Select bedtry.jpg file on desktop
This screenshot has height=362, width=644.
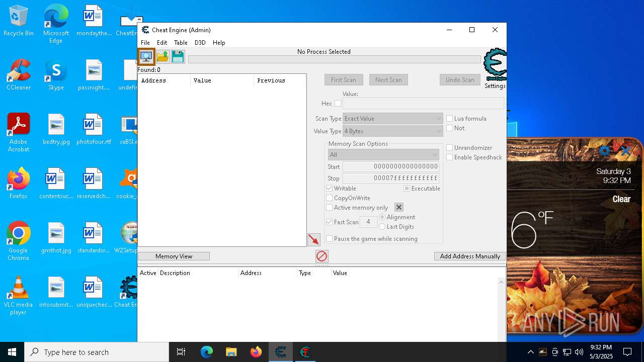56,130
